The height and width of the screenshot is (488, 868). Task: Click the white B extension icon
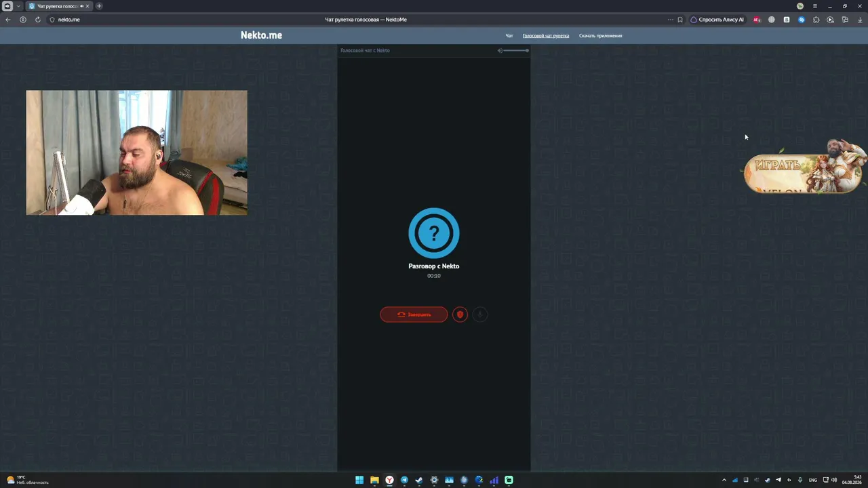pos(787,20)
